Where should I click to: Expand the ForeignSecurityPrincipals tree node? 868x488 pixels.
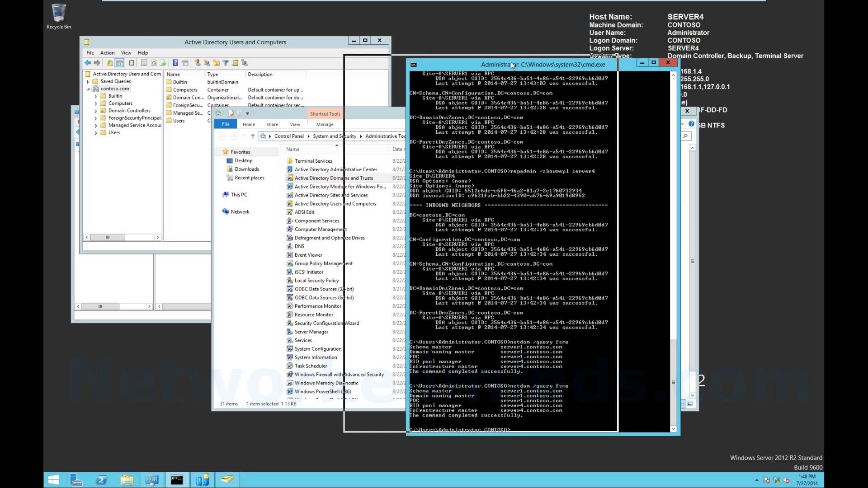pyautogui.click(x=96, y=118)
